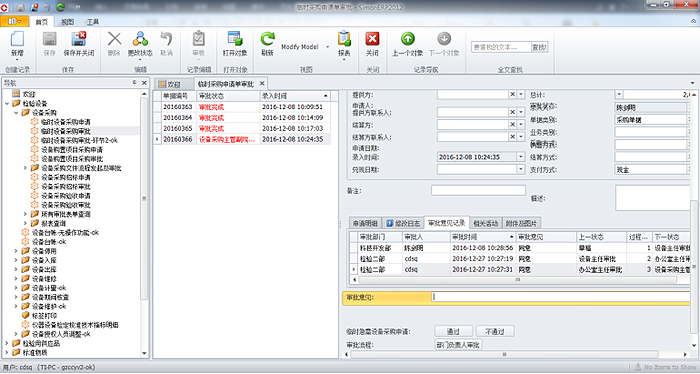This screenshot has width=700, height=374.
Task: Expand the 设备入库 folder
Action: click(x=17, y=260)
